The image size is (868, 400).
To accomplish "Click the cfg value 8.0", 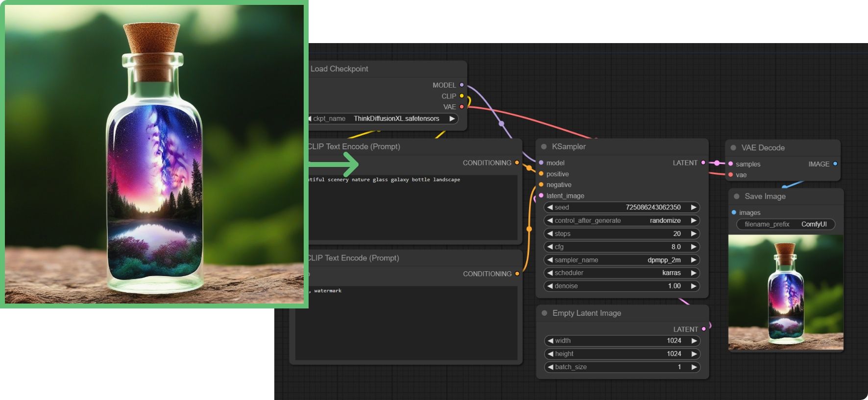I will [x=676, y=247].
